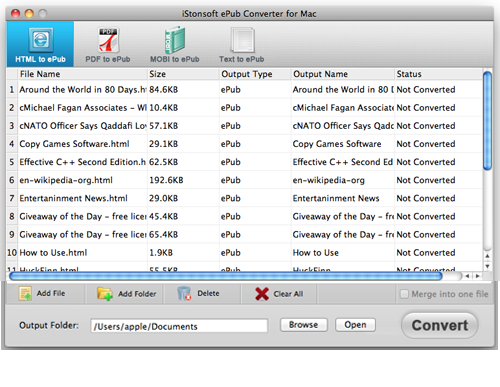Select en-wikipedia-org.html file
The image size is (500, 387).
[245, 180]
